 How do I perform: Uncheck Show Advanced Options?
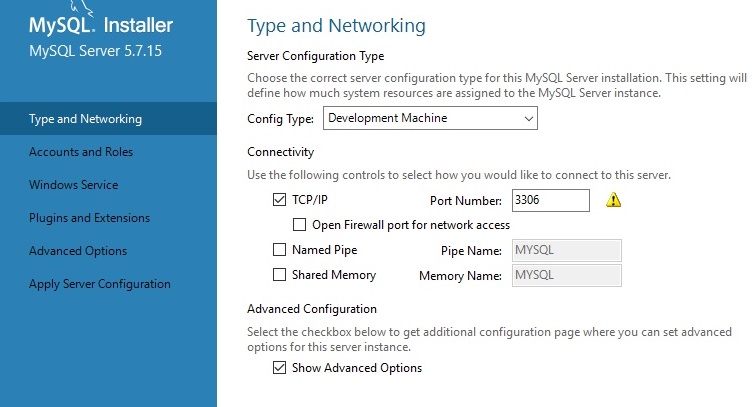279,367
